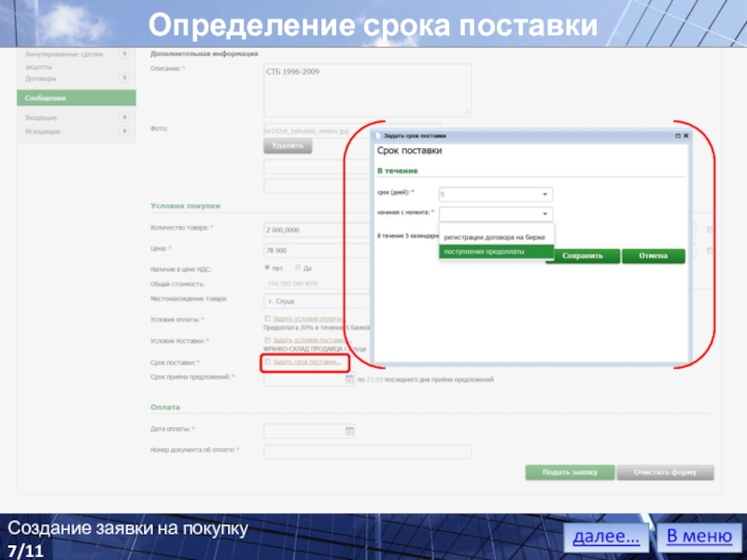The height and width of the screenshot is (560, 747).
Task: Click the Договоры count badge
Action: [x=124, y=77]
